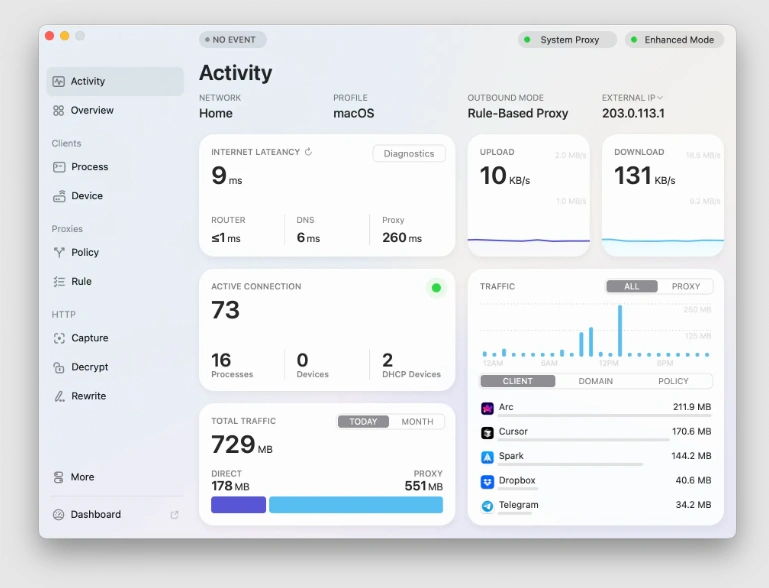Click the Diagnostics button
This screenshot has height=588, width=769.
tap(409, 154)
